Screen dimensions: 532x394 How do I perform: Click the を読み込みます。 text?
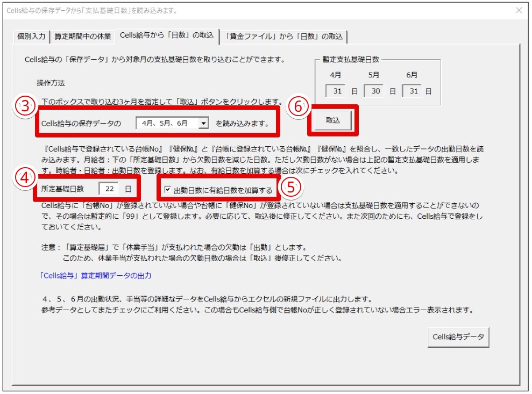(242, 124)
